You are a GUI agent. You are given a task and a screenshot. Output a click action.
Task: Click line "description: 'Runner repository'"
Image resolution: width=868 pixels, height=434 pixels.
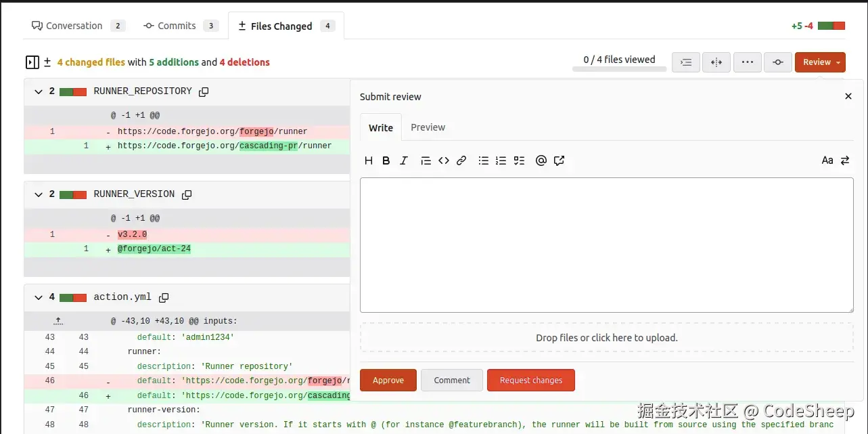[214, 366]
